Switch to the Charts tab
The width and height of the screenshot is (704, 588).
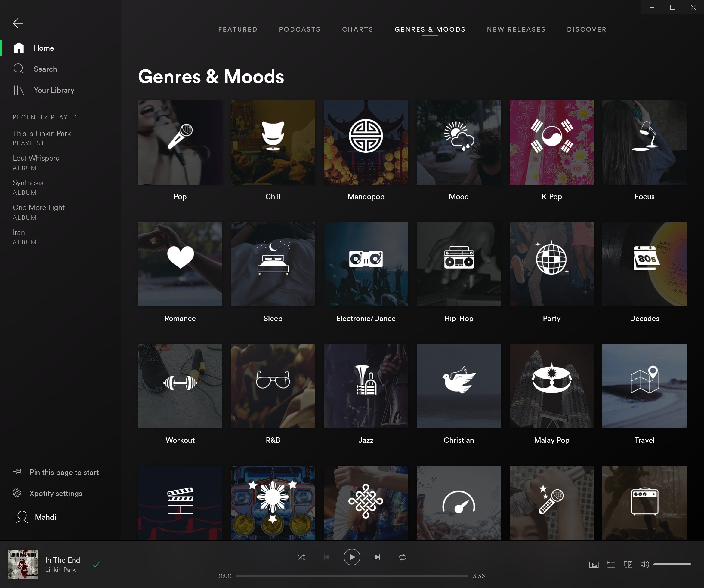point(357,29)
